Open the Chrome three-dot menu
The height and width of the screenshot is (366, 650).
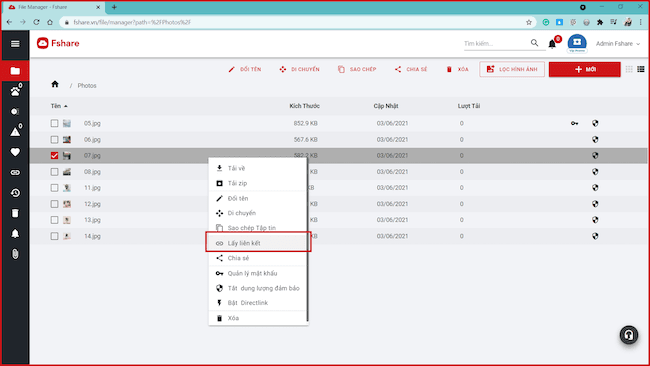[x=641, y=22]
